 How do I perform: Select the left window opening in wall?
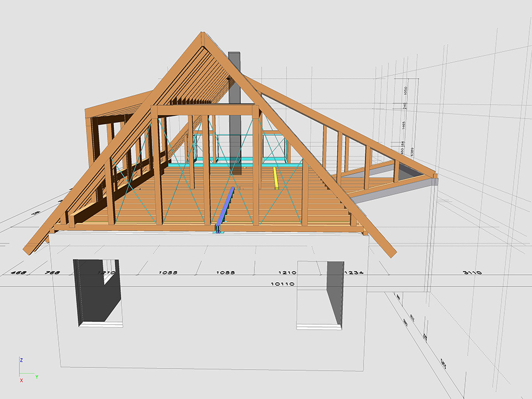click(x=98, y=292)
